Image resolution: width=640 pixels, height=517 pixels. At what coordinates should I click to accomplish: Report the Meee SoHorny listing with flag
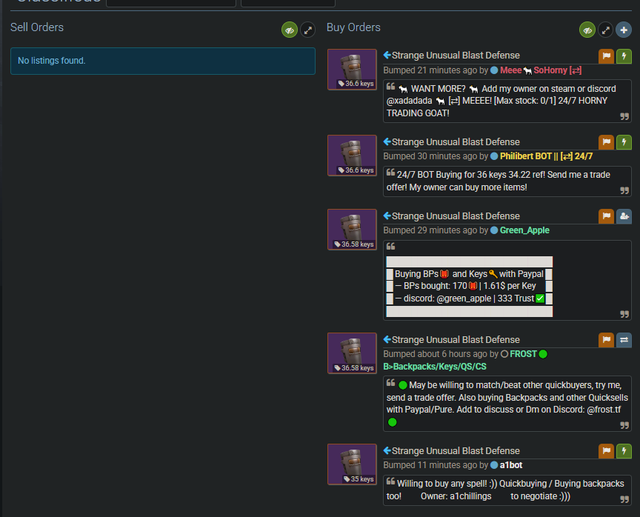(607, 56)
